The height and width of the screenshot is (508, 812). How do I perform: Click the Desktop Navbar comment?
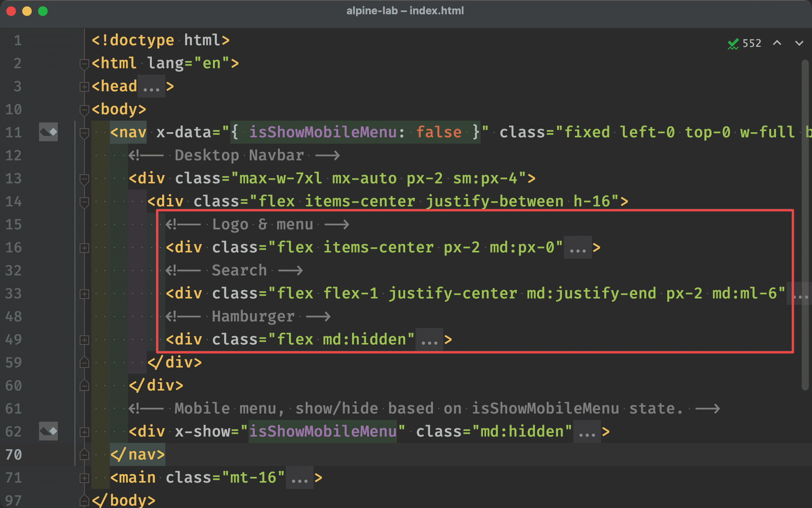click(234, 155)
